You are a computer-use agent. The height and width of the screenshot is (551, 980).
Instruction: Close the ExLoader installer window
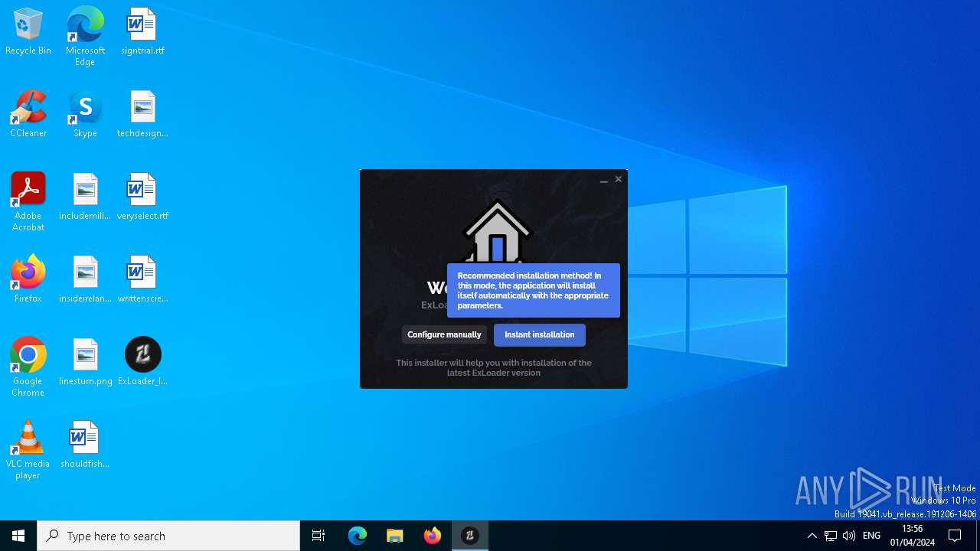click(619, 179)
